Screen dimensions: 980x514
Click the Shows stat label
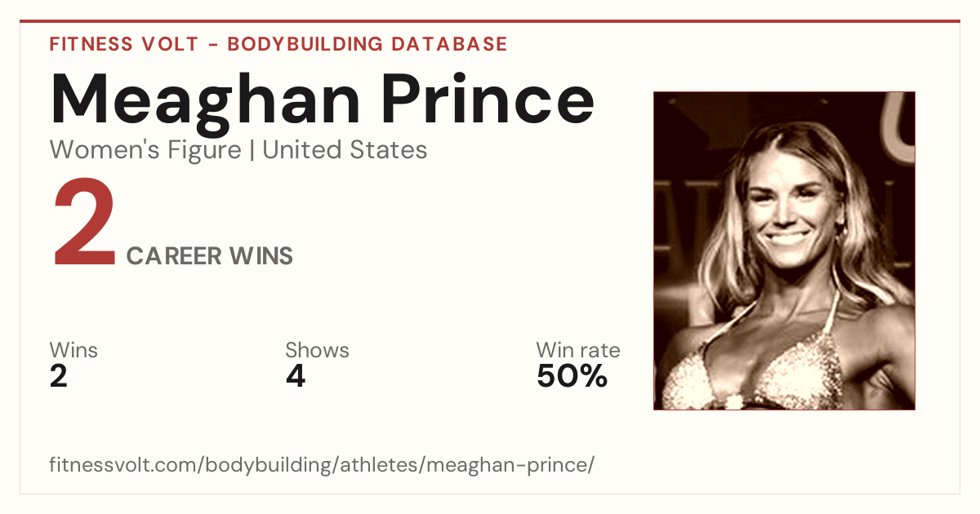(x=317, y=351)
